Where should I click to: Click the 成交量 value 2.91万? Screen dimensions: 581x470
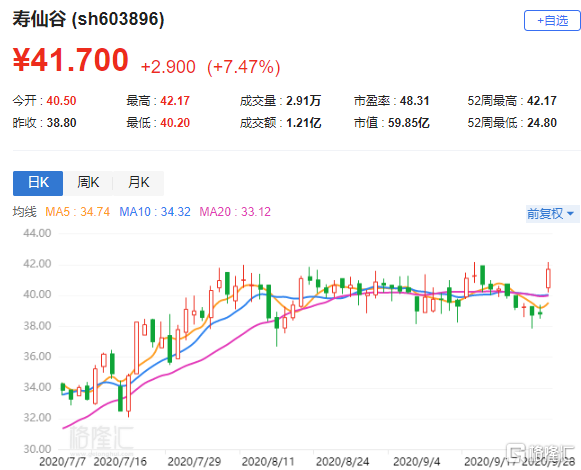[303, 101]
